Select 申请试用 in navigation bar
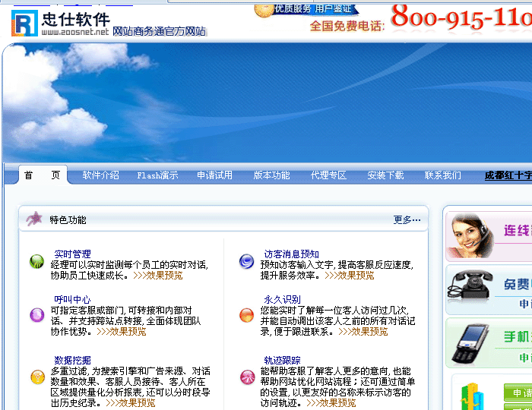532x410 pixels. point(214,175)
